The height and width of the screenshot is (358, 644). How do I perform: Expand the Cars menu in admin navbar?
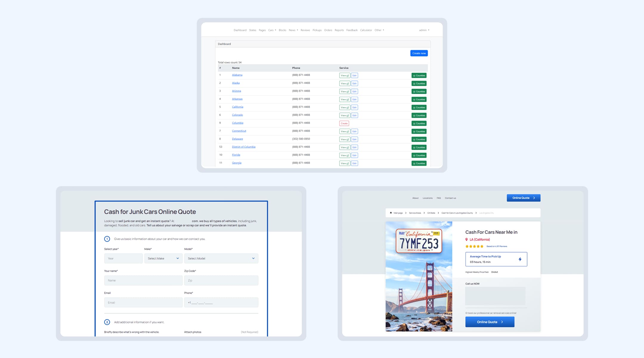pos(272,30)
